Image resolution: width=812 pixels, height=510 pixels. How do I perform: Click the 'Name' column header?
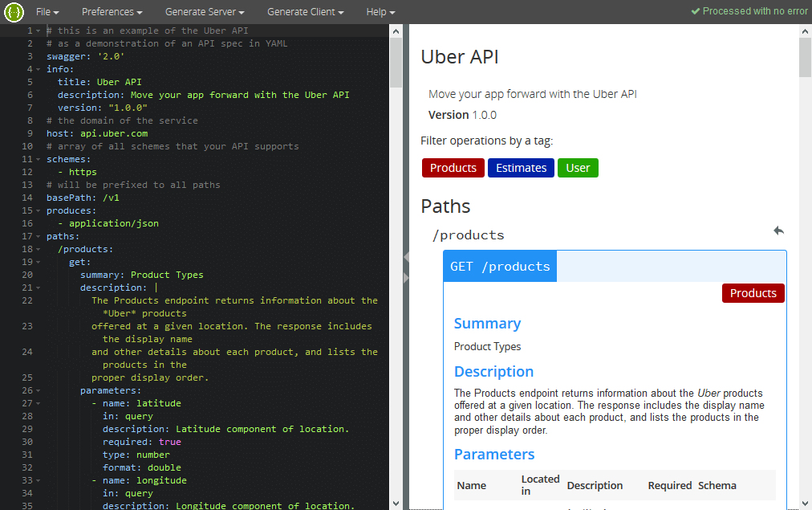coord(471,486)
